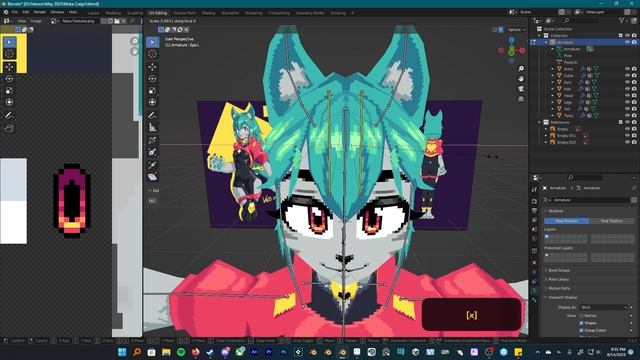
Task: Hide the Hair object in outliner
Action: tap(627, 89)
